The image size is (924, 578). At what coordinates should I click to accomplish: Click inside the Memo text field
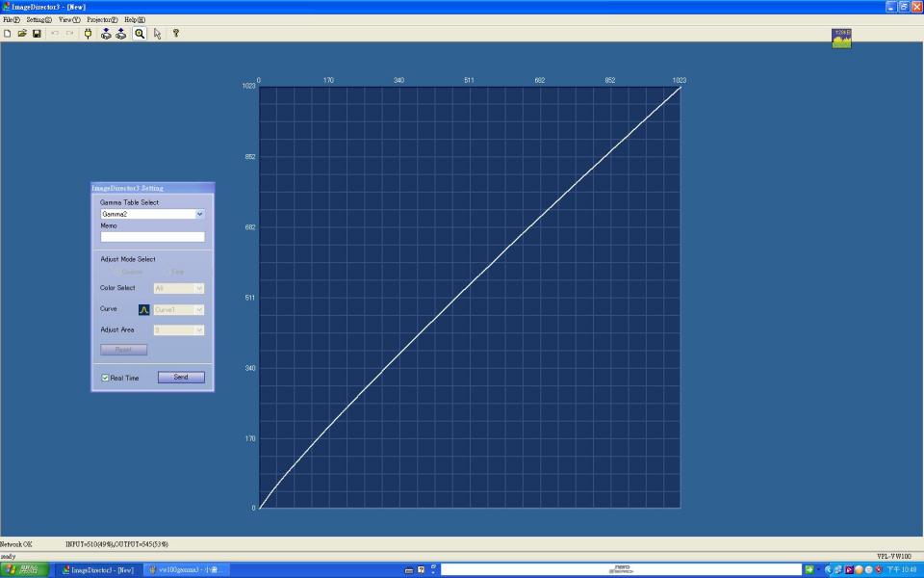pyautogui.click(x=153, y=237)
